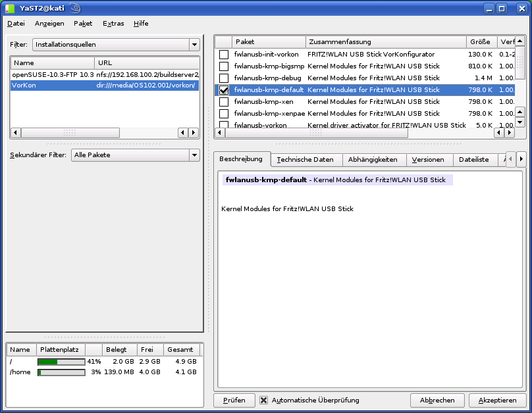Click Gesamt column header in disk usage table
This screenshot has height=413, width=532.
(182, 350)
